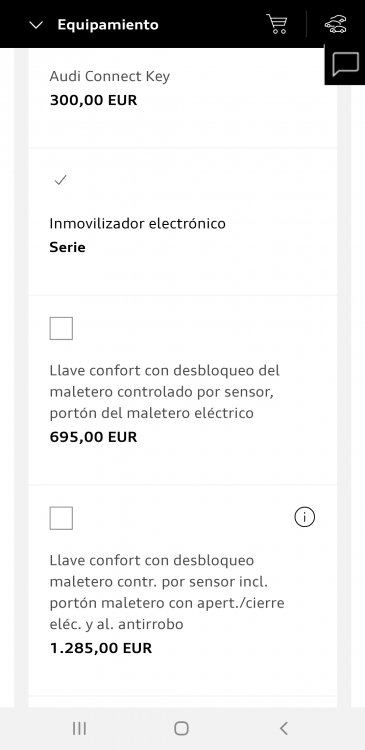Open the car comparison icon
365x750 pixels.
tap(336, 24)
